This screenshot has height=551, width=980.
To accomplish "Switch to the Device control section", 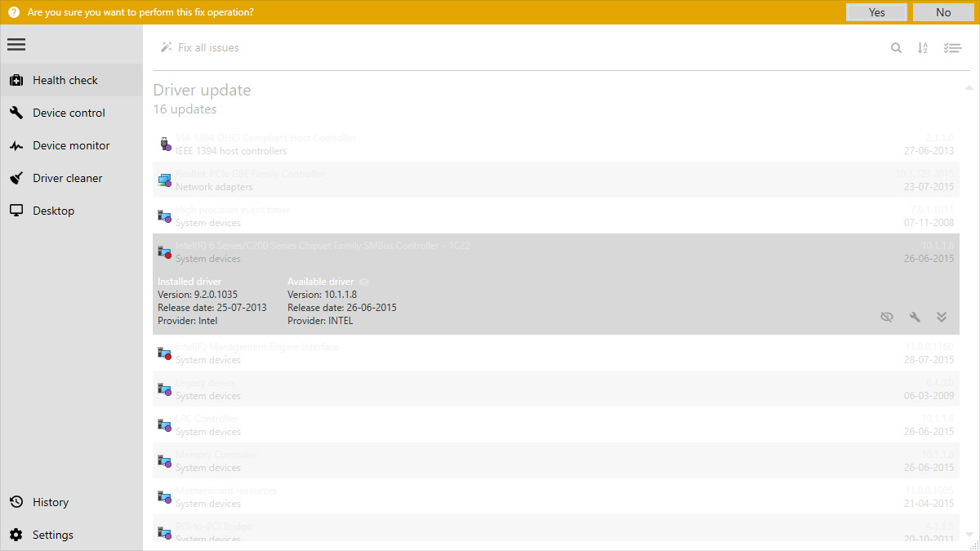I will click(16, 113).
